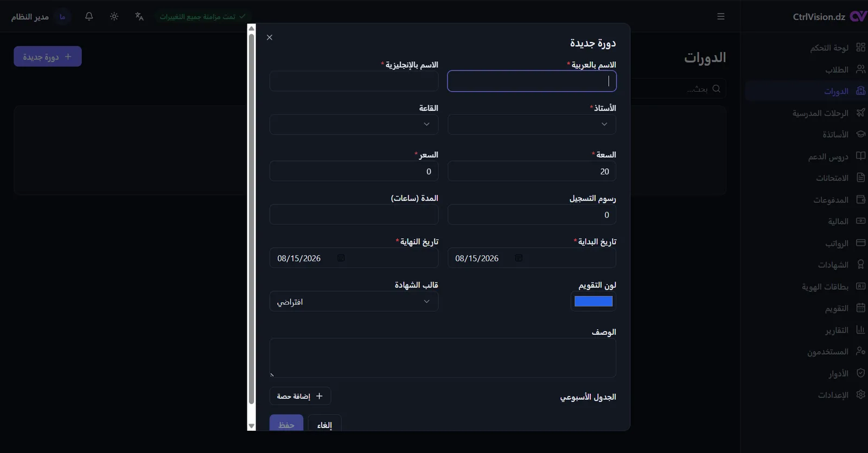Click the الرواتب card icon

pyautogui.click(x=860, y=243)
